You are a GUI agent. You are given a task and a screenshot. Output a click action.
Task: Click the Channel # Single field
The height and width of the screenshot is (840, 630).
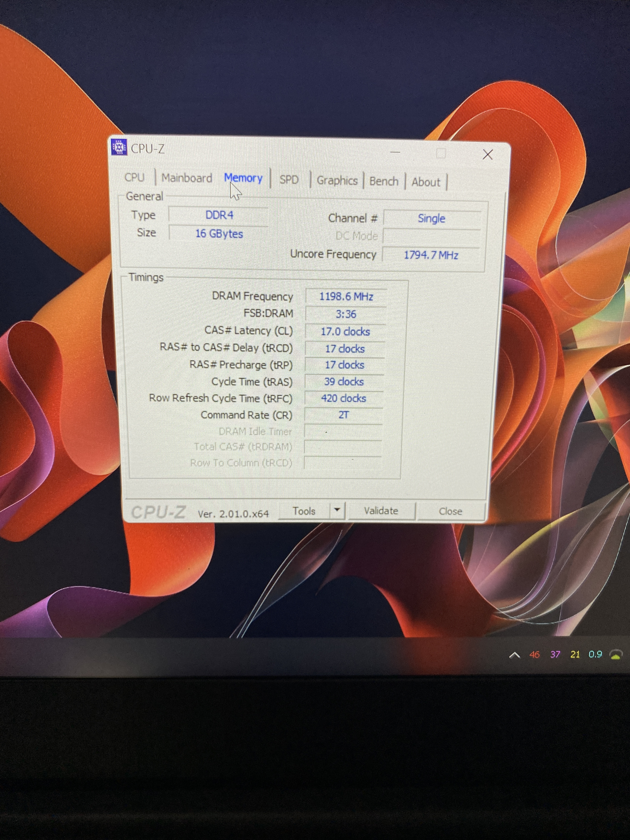click(431, 218)
